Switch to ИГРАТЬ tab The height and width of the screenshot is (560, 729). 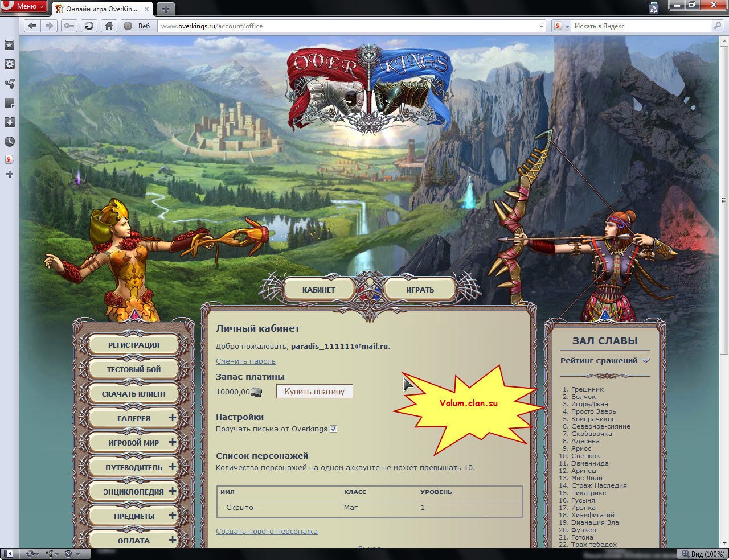pos(420,290)
